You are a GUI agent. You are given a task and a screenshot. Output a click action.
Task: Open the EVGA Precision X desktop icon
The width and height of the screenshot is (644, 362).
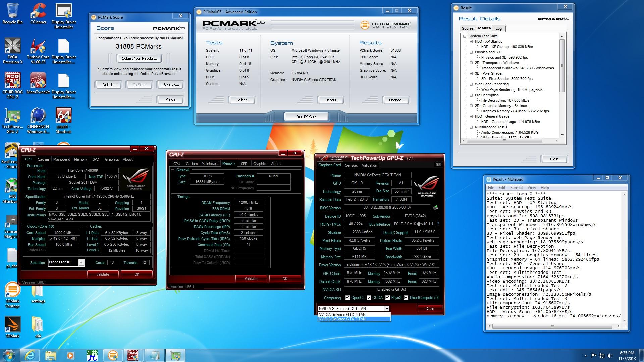point(13,51)
